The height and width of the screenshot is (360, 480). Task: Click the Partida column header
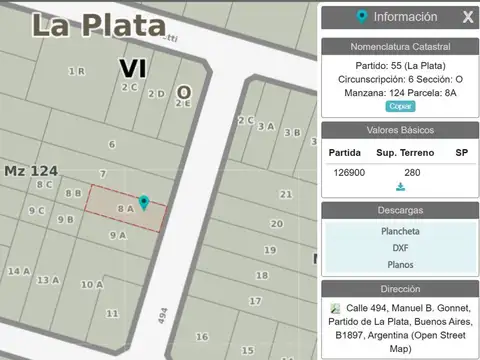click(x=345, y=153)
